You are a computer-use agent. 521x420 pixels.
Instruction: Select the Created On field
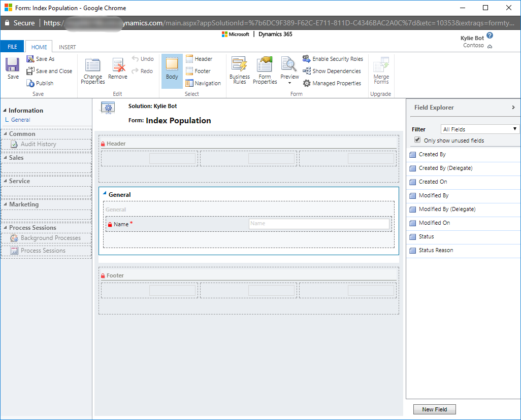463,182
